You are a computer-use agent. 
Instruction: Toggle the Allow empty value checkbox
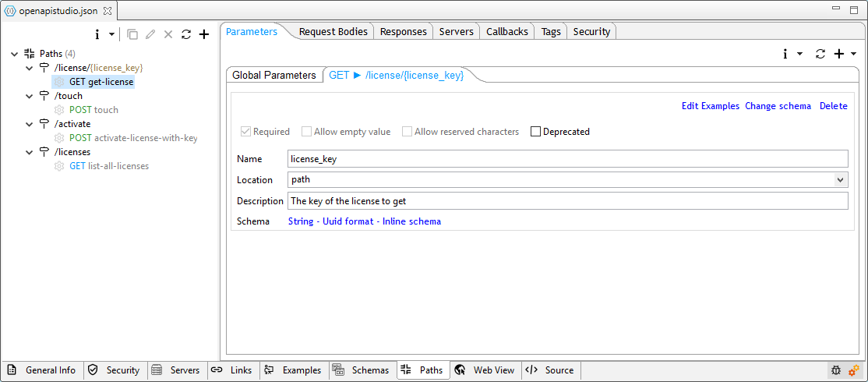[307, 132]
